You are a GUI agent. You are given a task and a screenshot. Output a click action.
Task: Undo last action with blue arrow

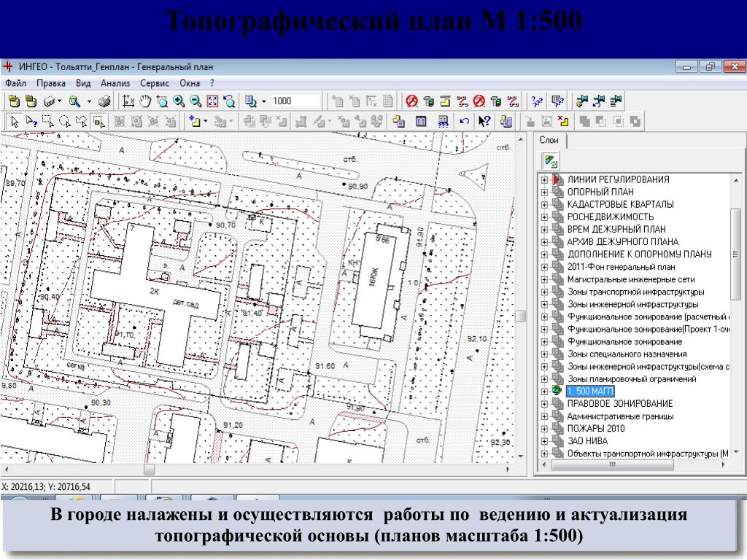(x=465, y=122)
